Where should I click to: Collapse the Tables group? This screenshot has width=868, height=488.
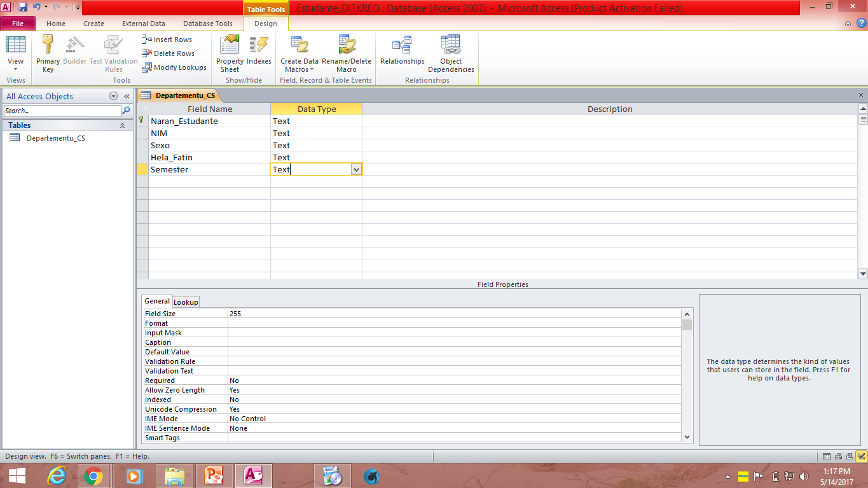click(122, 125)
